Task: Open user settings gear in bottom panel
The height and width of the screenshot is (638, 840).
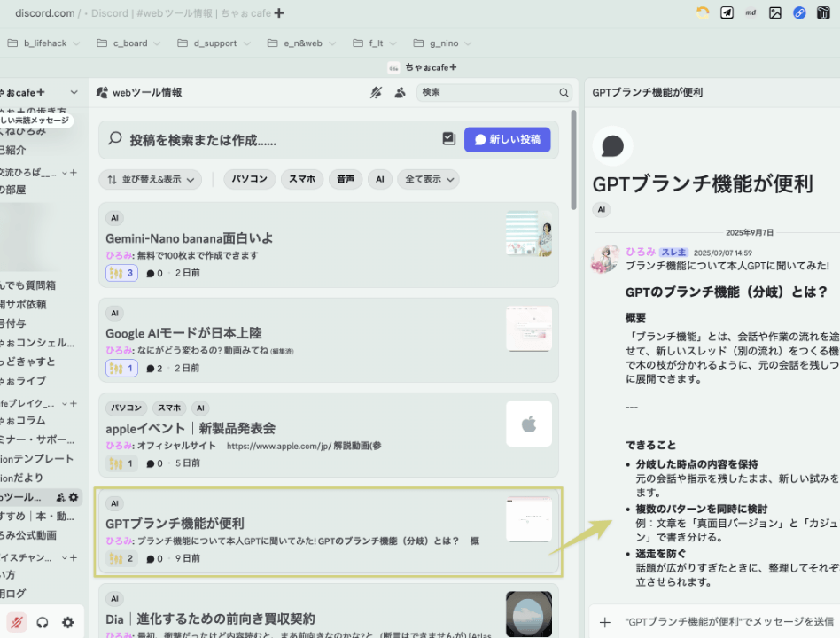Action: pyautogui.click(x=67, y=622)
